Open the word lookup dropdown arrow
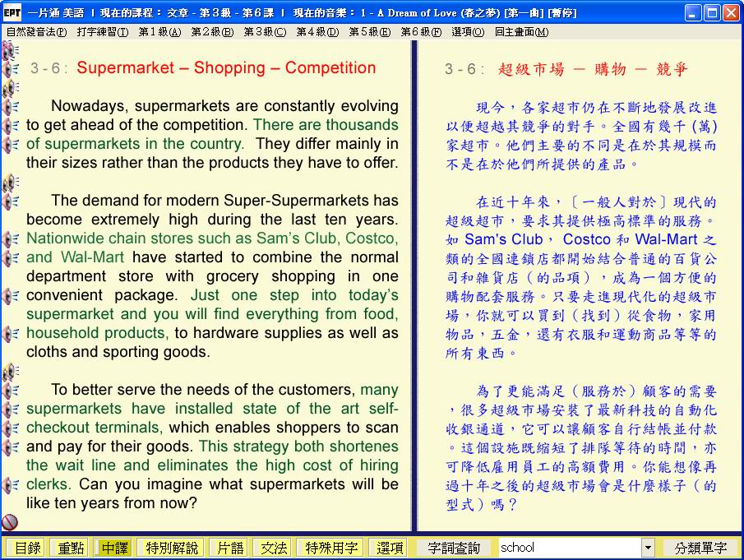 (x=648, y=548)
